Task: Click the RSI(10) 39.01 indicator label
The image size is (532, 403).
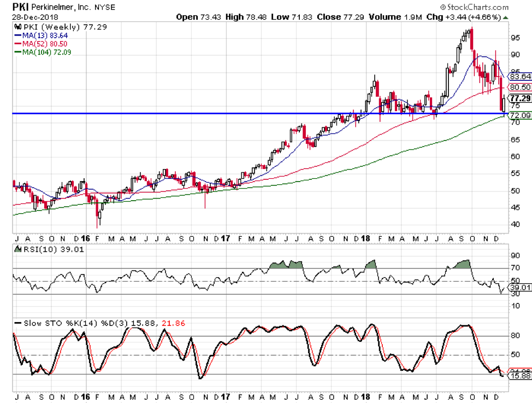Action: click(x=54, y=249)
